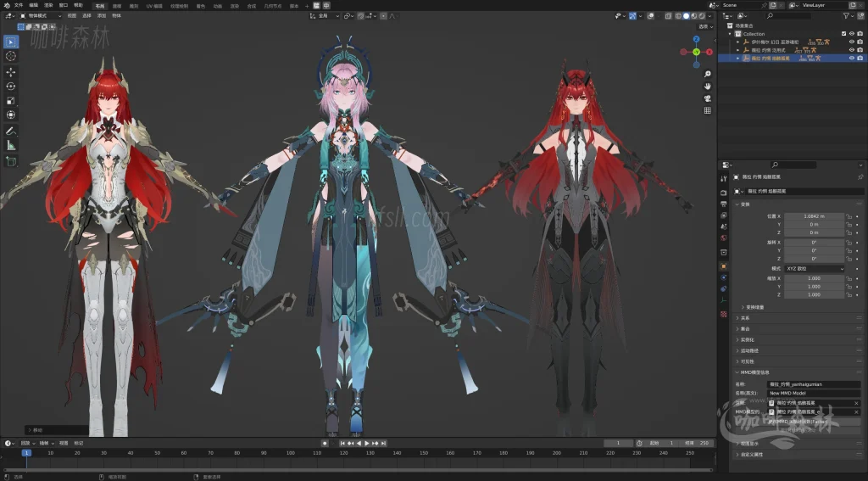Click the viewport zoom magnifier gizmo

(x=708, y=74)
